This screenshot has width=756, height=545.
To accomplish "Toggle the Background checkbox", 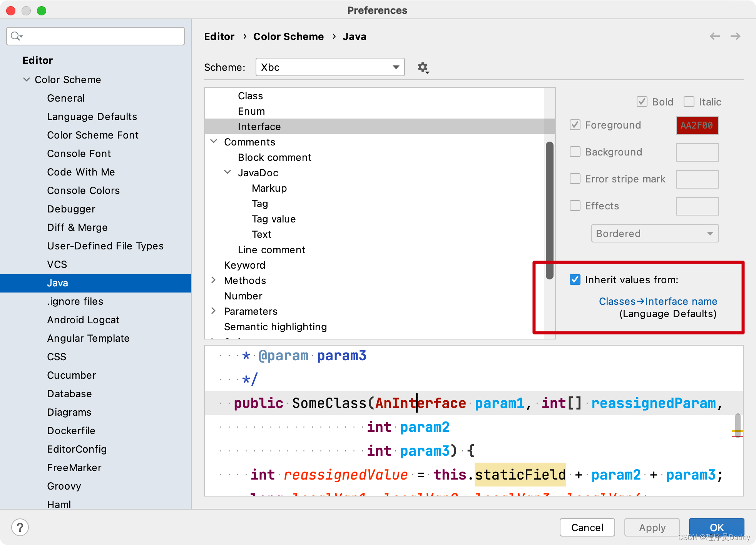I will coord(575,152).
